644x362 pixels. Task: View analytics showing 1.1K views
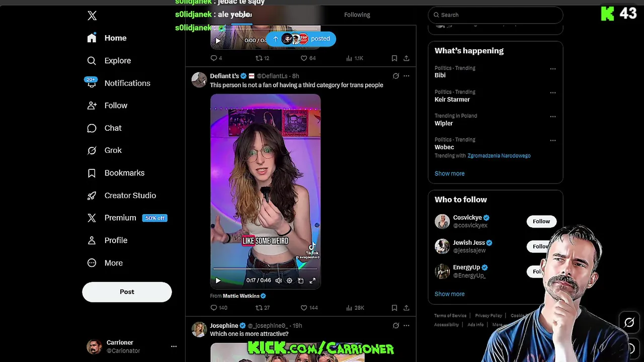354,58
